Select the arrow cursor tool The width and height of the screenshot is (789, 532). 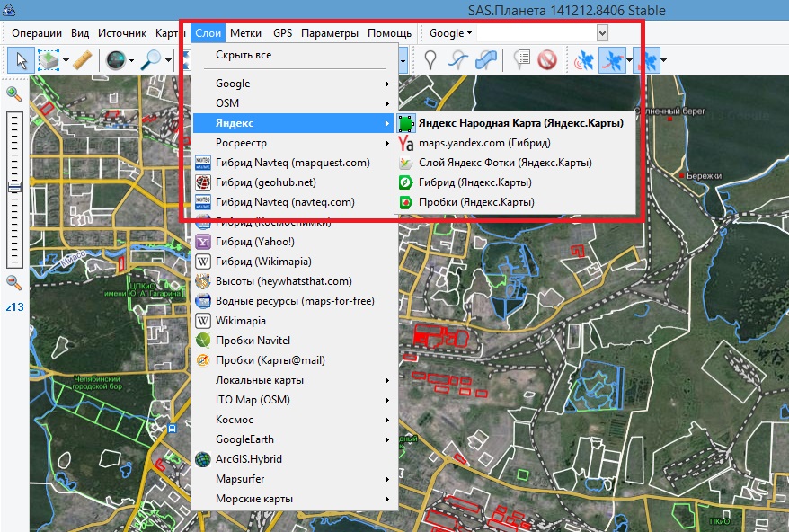22,60
